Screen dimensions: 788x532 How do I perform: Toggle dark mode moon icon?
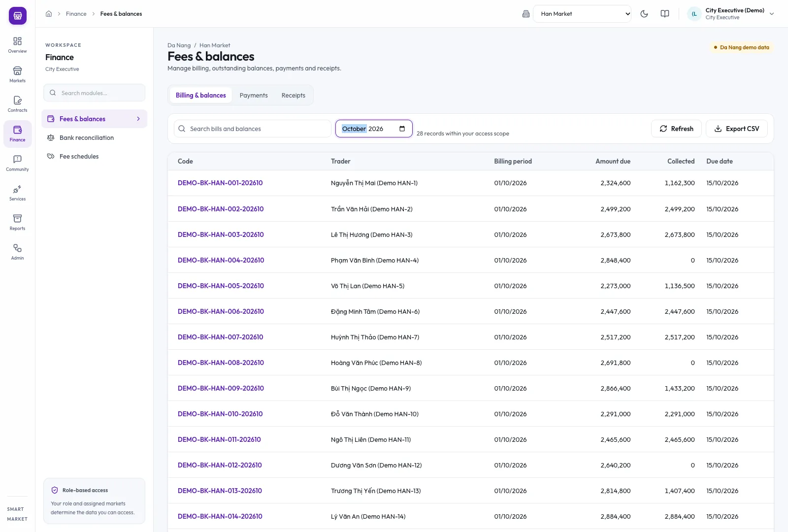click(x=644, y=14)
